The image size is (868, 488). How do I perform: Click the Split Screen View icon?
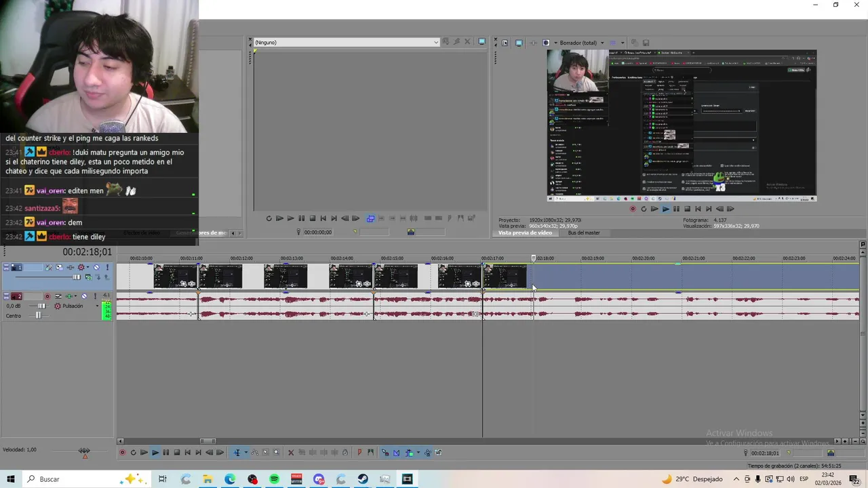click(x=546, y=43)
